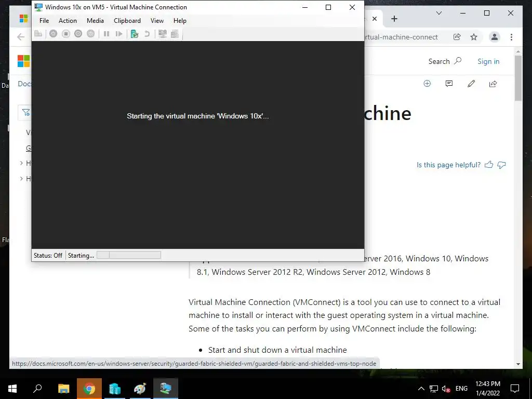Open a new Chrome tab with plus button
This screenshot has height=399, width=532.
394,19
